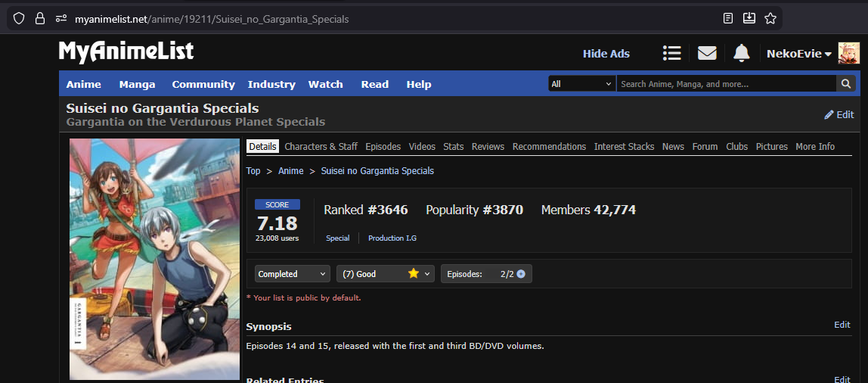Click the Popularity #3870 text
The image size is (868, 383).
474,210
